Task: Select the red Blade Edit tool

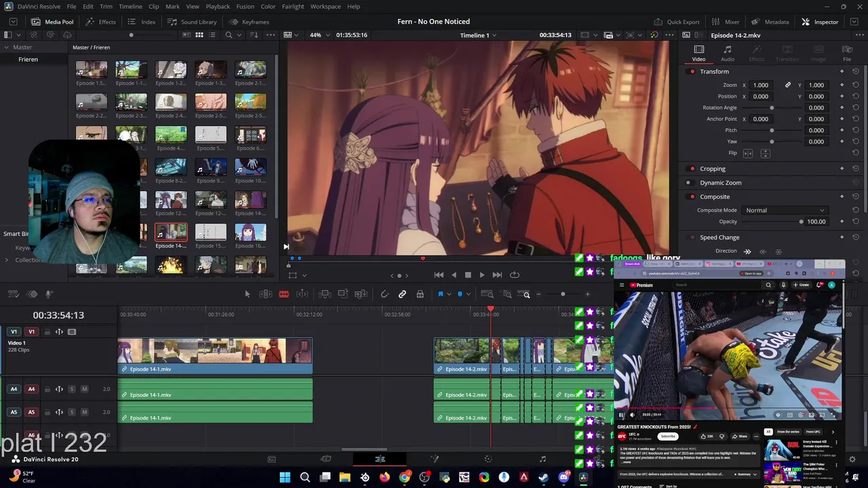Action: coord(283,294)
